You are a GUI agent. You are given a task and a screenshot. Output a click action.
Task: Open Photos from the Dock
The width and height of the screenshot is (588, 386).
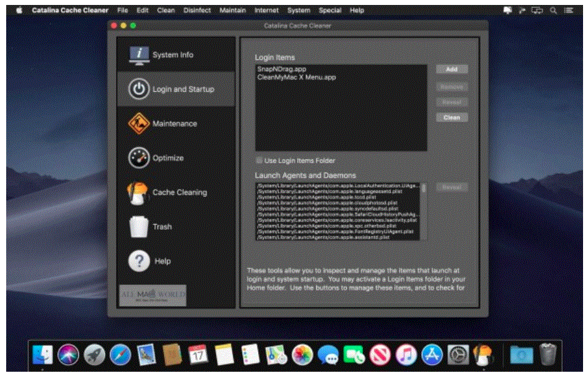[302, 354]
